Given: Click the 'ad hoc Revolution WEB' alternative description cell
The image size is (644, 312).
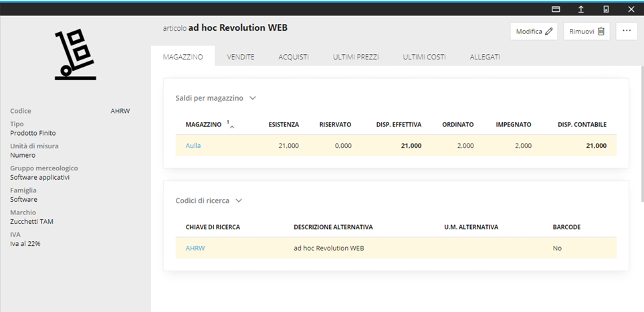Looking at the screenshot, I should (x=328, y=249).
